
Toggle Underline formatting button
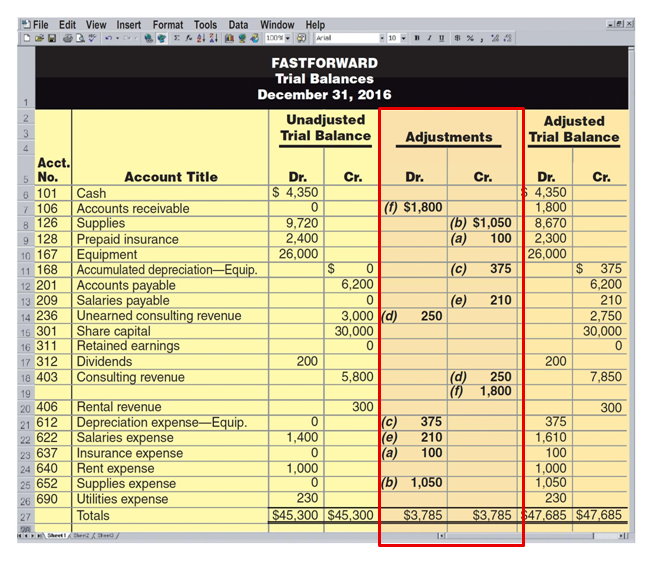tap(441, 38)
